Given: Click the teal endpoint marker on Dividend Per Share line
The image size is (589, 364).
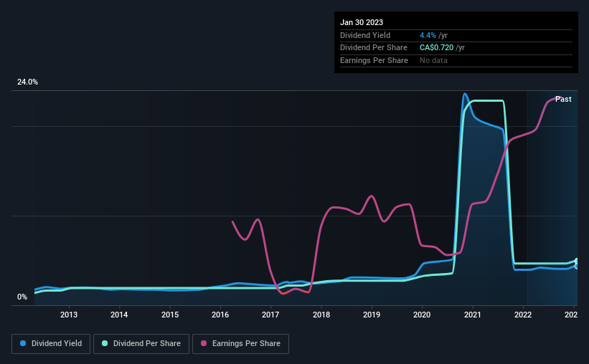Looking at the screenshot, I should [x=577, y=262].
